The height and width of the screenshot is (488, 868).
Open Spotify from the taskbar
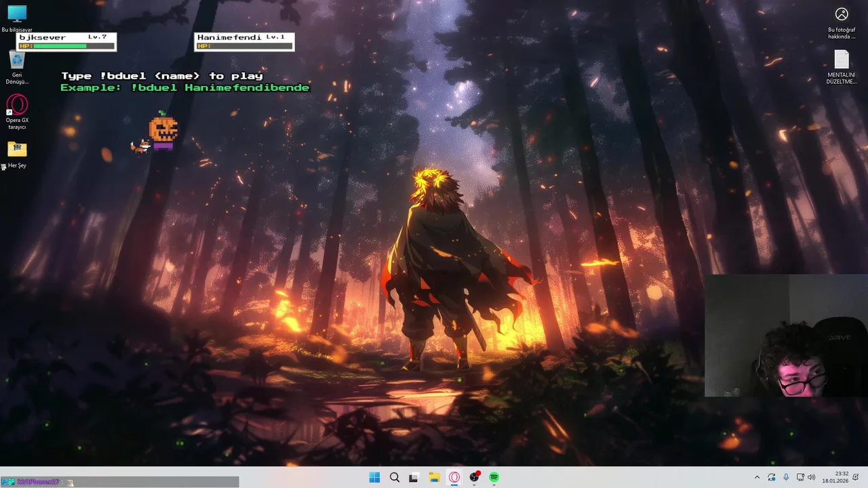[x=494, y=477]
